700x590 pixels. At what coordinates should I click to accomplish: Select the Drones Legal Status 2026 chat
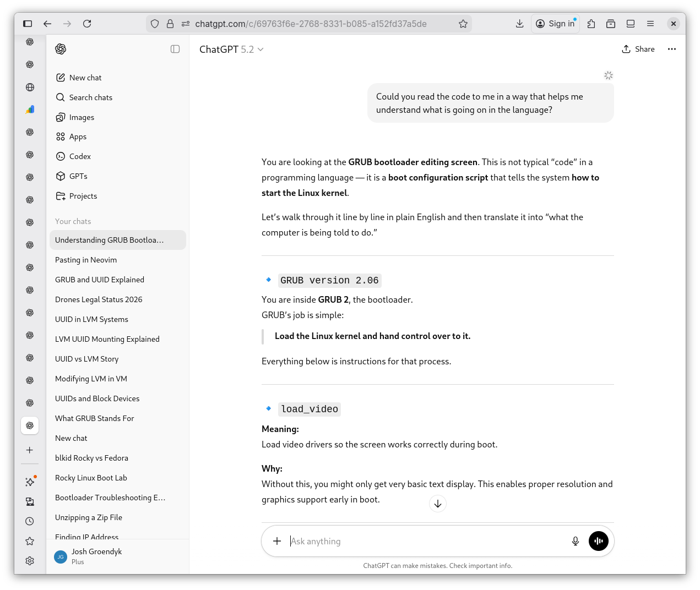coord(99,299)
